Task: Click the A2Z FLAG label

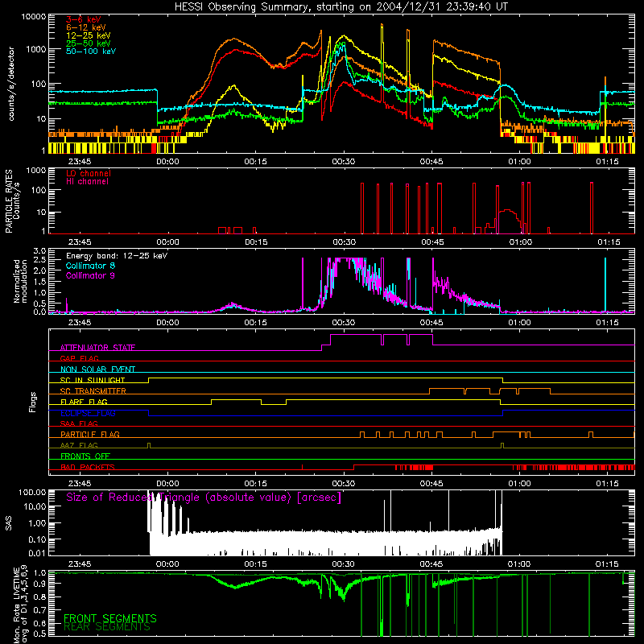Action: point(79,445)
